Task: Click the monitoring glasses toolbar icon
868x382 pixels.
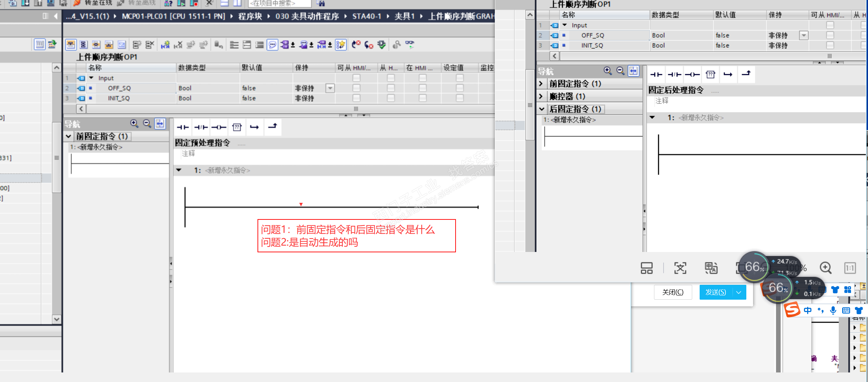Action: click(x=410, y=44)
